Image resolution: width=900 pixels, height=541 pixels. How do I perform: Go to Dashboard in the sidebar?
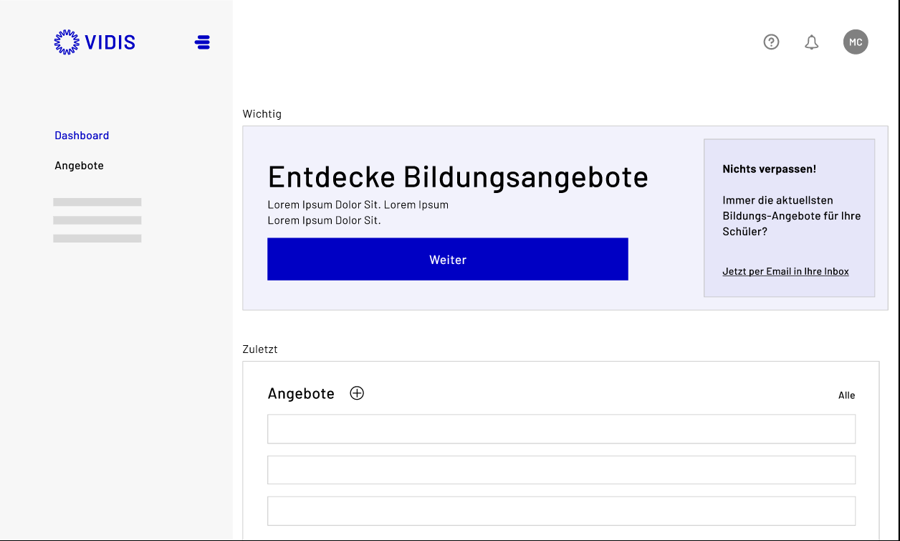pos(82,135)
